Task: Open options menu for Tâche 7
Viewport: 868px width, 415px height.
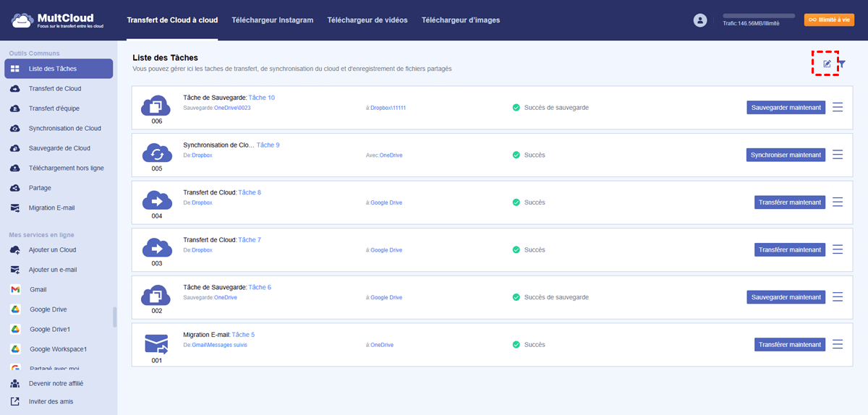Action: tap(838, 249)
